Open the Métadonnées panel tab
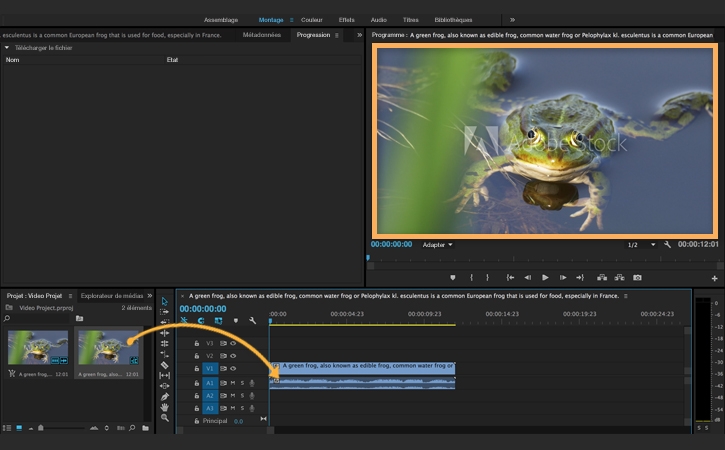 click(262, 35)
